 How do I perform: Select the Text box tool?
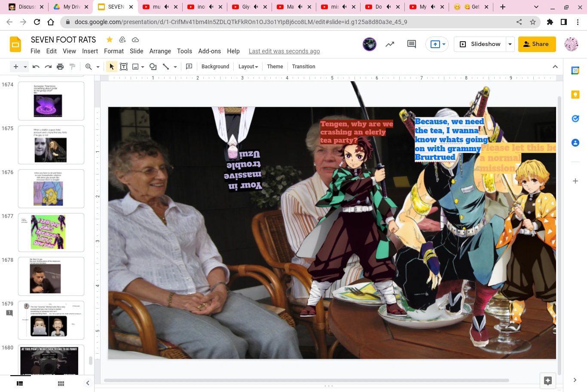[x=124, y=67]
